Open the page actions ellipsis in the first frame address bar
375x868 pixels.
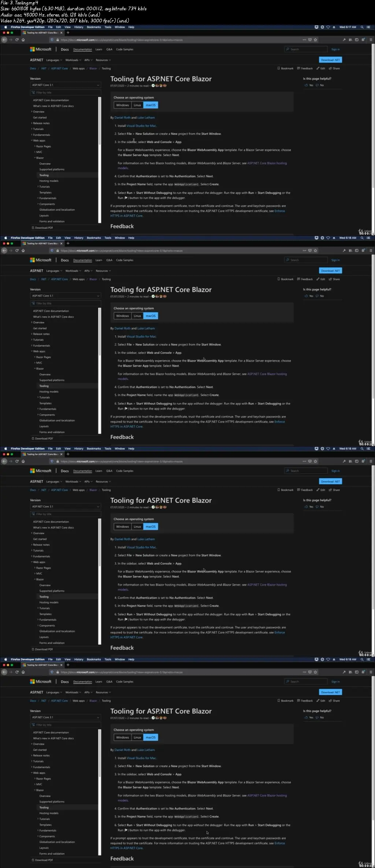pyautogui.click(x=304, y=40)
